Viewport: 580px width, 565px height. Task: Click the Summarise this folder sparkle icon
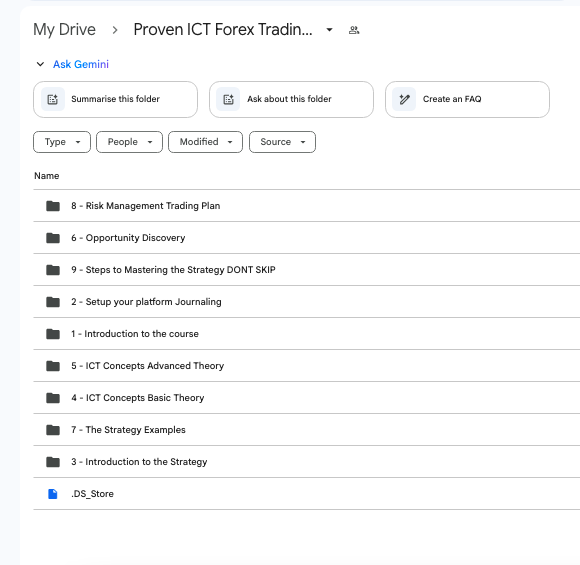point(53,99)
